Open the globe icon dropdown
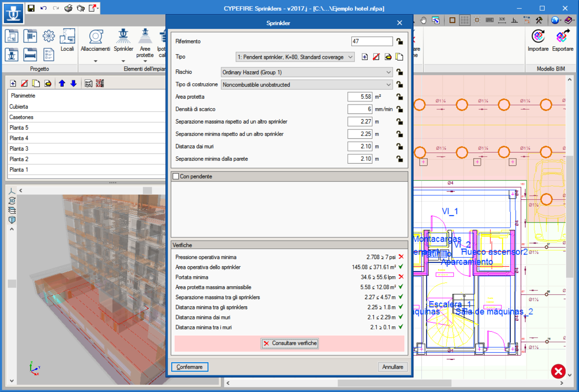This screenshot has height=392, width=579. (561, 20)
